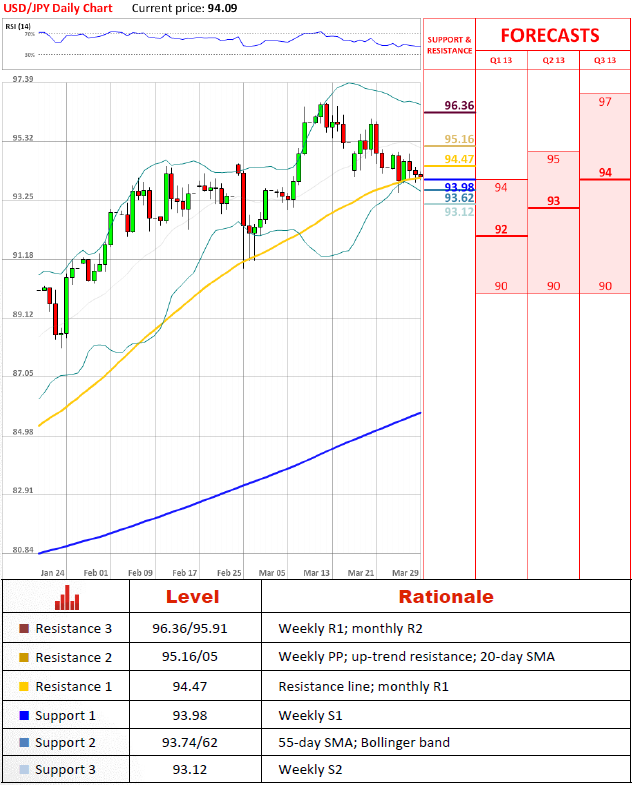
Task: Click rationale 'Weekly PP; up-trend resistance; 20-day SMA'
Action: (x=417, y=657)
